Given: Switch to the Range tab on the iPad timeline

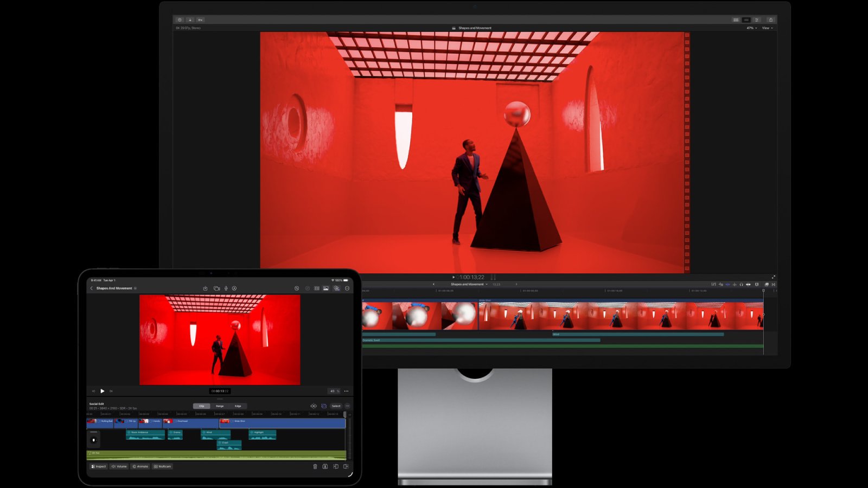Looking at the screenshot, I should coord(219,406).
